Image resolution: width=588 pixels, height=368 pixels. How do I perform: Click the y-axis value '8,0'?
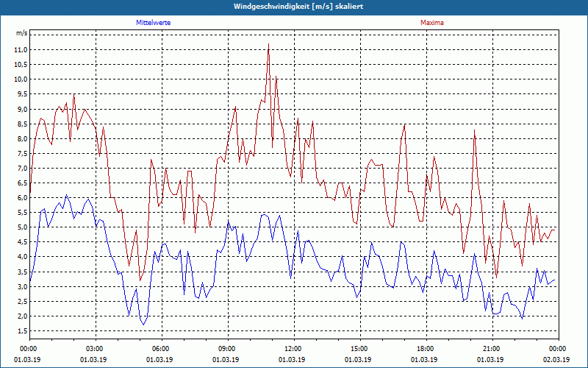point(22,138)
